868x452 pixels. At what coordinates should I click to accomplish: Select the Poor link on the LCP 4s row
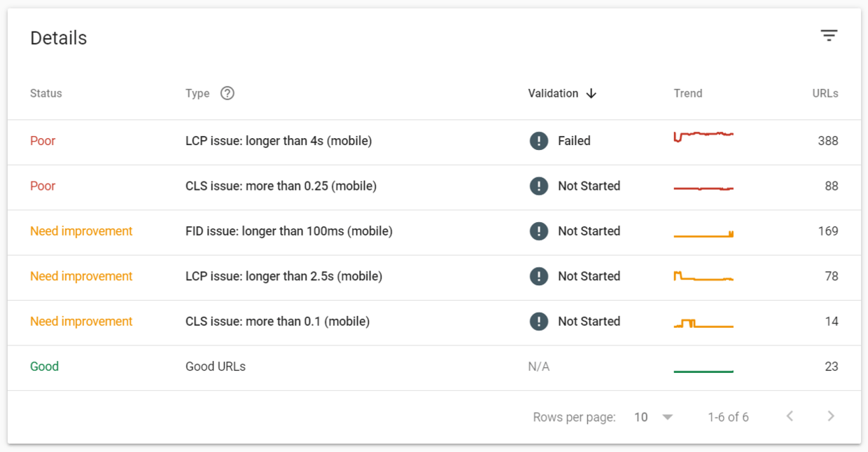(43, 141)
